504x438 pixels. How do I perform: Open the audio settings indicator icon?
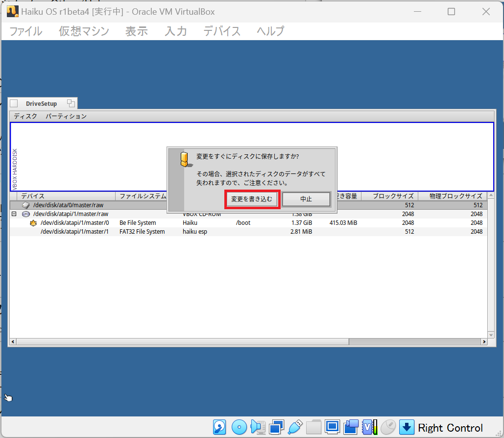(258, 427)
